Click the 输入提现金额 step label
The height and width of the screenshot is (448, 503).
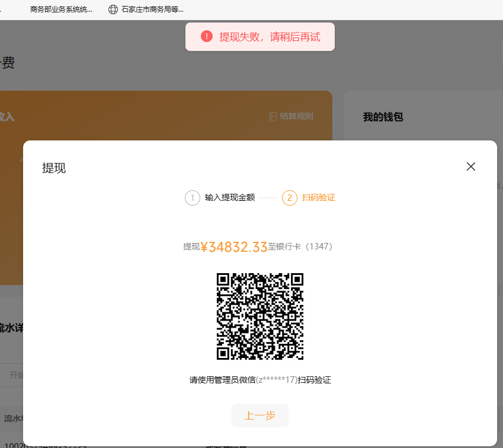(230, 197)
